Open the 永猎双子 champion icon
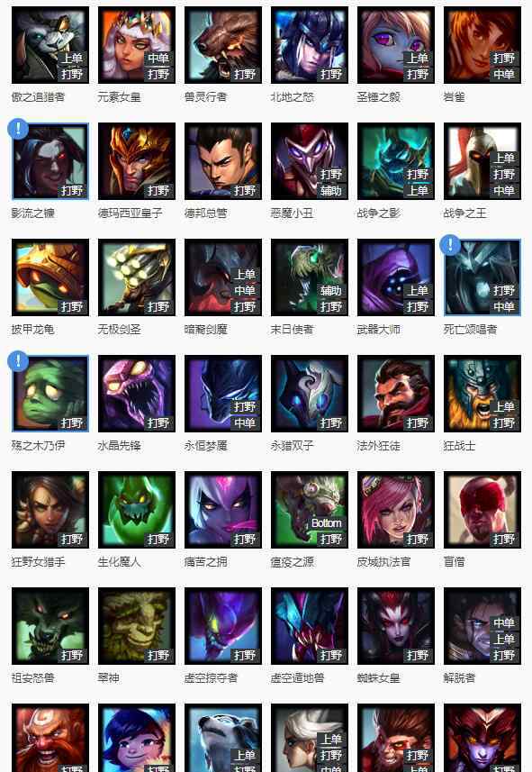The width and height of the screenshot is (532, 772). pos(310,394)
